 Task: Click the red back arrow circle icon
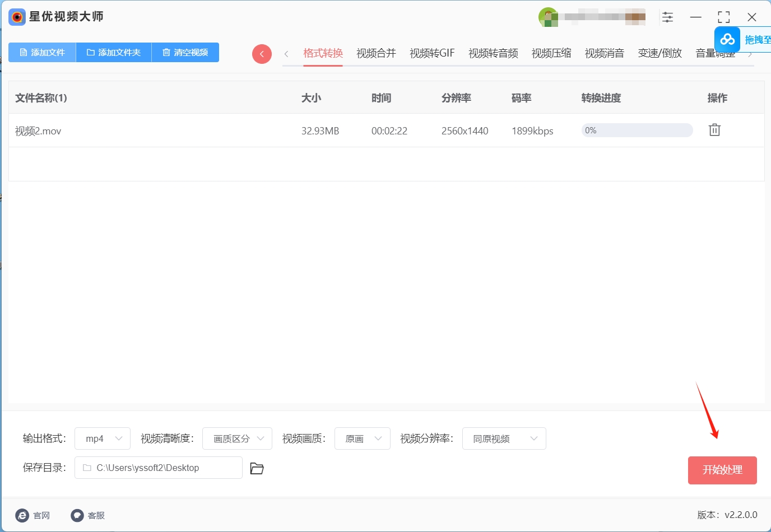click(262, 54)
